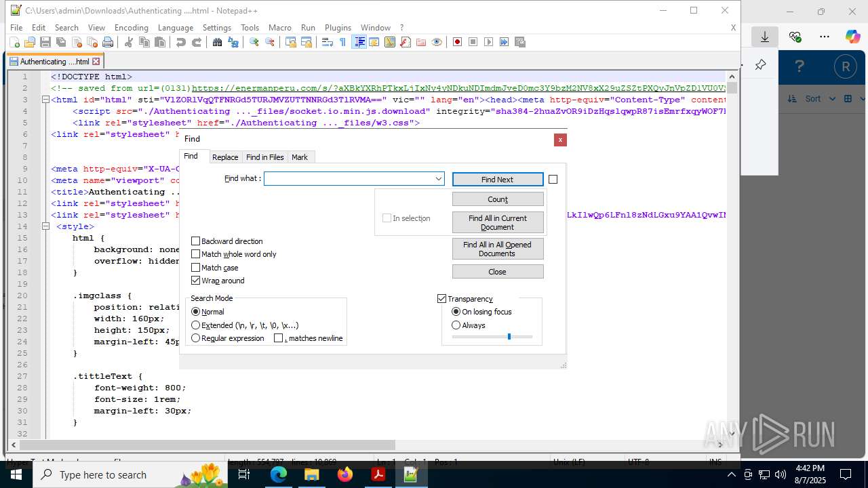Viewport: 868px width, 488px height.
Task: Collapse the style block fold on line 14
Action: tap(45, 226)
